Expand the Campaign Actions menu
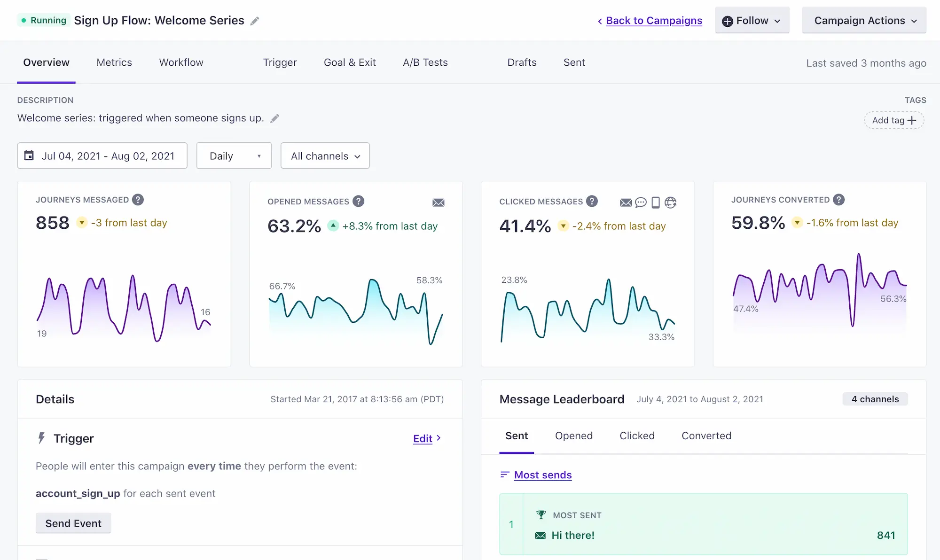The height and width of the screenshot is (560, 940). [864, 21]
